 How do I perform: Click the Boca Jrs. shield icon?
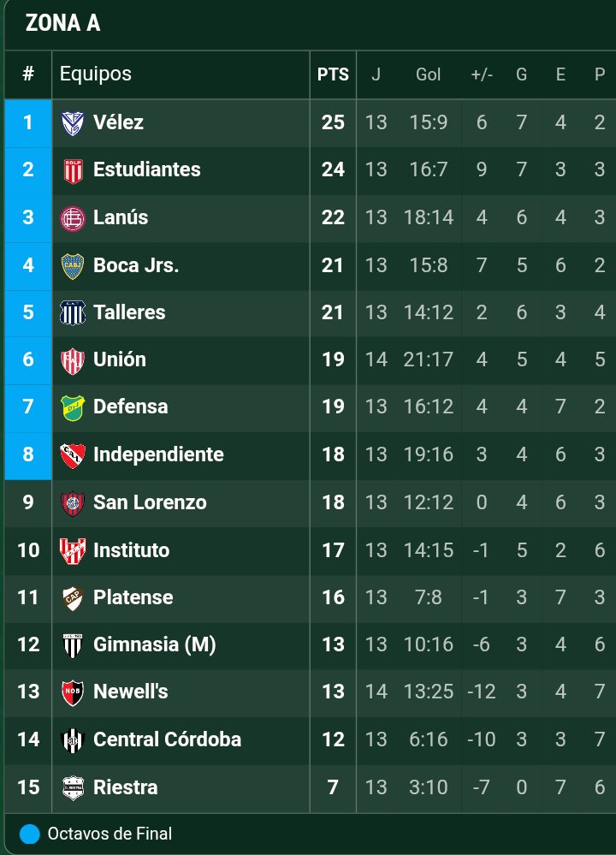tap(73, 266)
